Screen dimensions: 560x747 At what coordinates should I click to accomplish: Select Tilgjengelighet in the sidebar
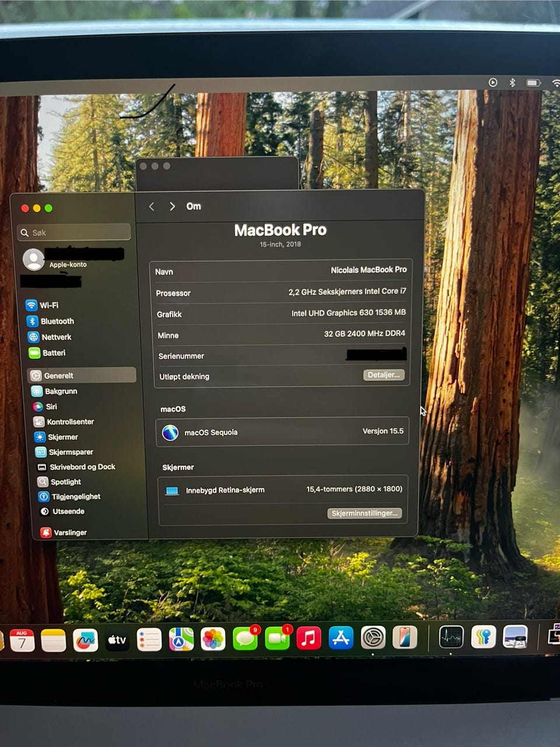pyautogui.click(x=69, y=496)
